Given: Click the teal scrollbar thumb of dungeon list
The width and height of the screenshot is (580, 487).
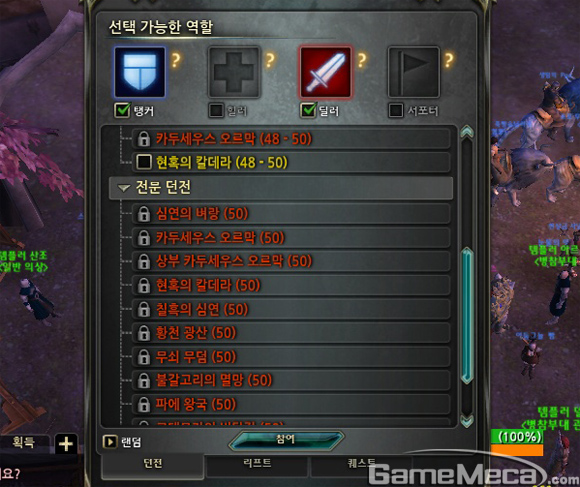Looking at the screenshot, I should click(x=467, y=315).
